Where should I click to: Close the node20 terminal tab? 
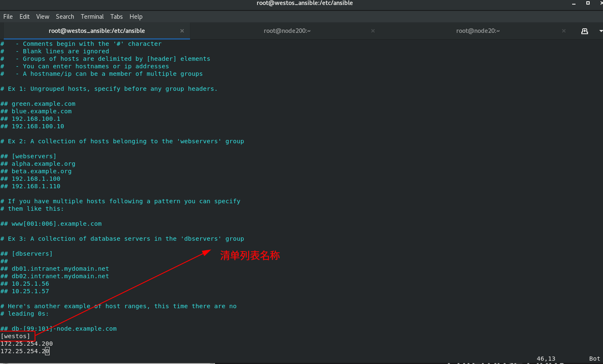click(564, 31)
